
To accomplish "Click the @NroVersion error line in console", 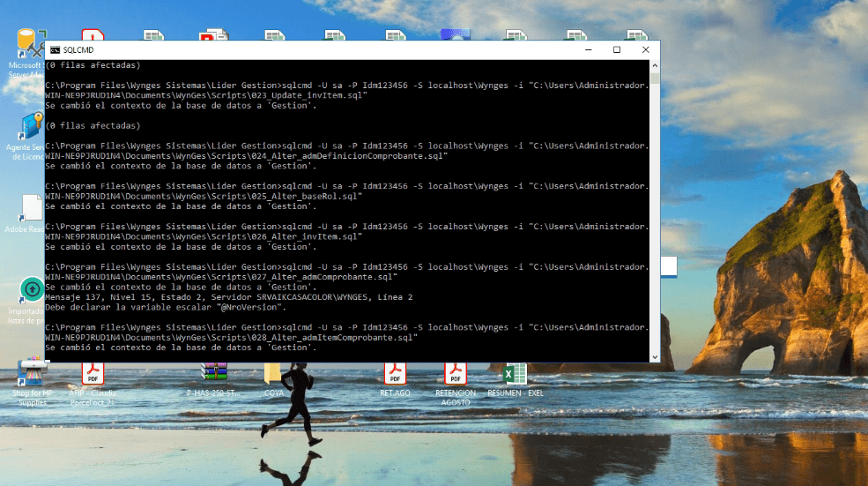I will click(166, 307).
